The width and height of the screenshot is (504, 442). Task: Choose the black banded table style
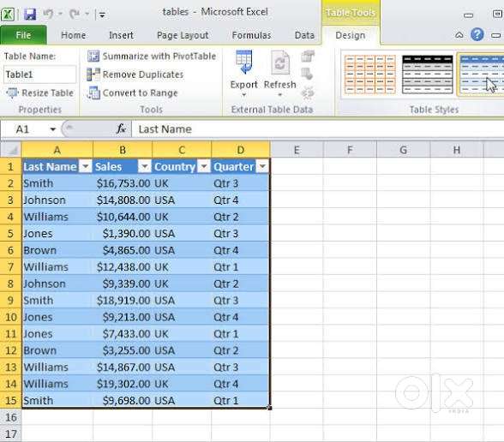(428, 75)
